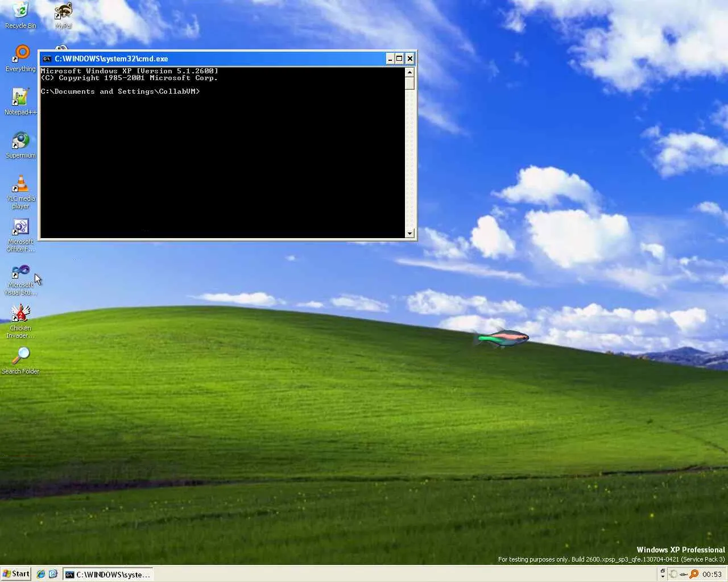This screenshot has width=728, height=582.
Task: Open the Recycle Bin desktop icon
Action: click(20, 15)
